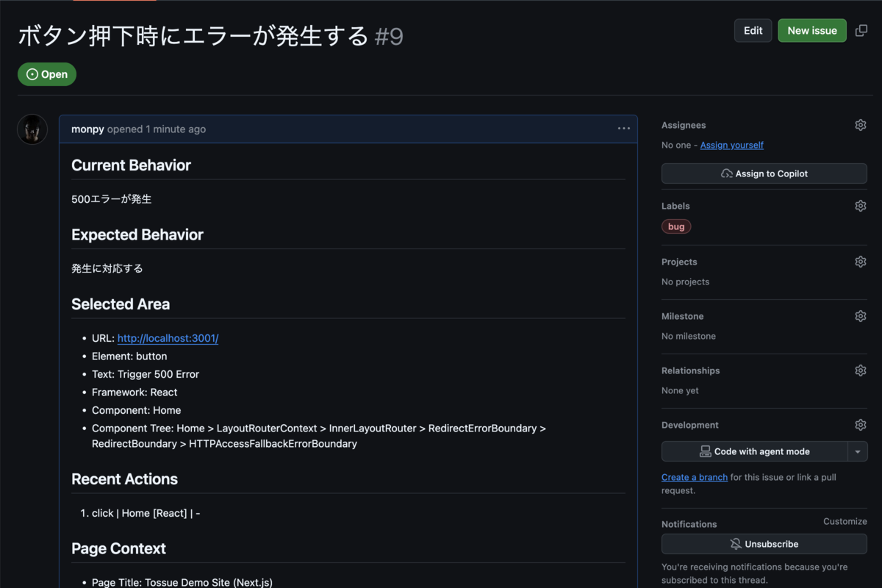Click the green Open status badge
882x588 pixels.
[x=47, y=74]
